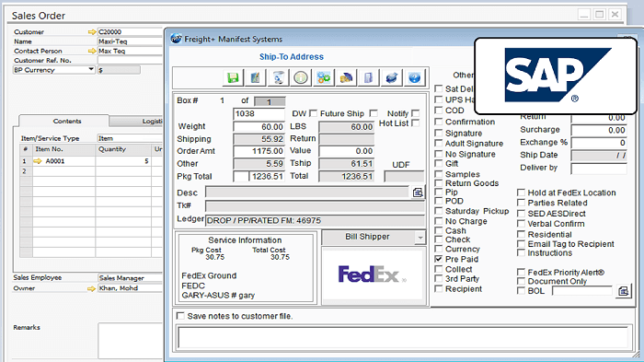Image resolution: width=644 pixels, height=362 pixels.
Task: Check the COD option
Action: (x=439, y=111)
